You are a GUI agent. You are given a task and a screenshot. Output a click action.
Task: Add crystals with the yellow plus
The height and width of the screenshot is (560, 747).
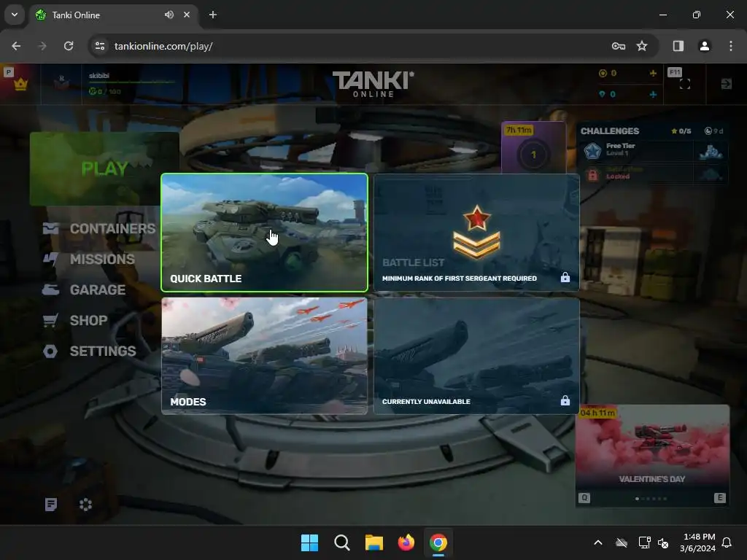click(x=653, y=74)
